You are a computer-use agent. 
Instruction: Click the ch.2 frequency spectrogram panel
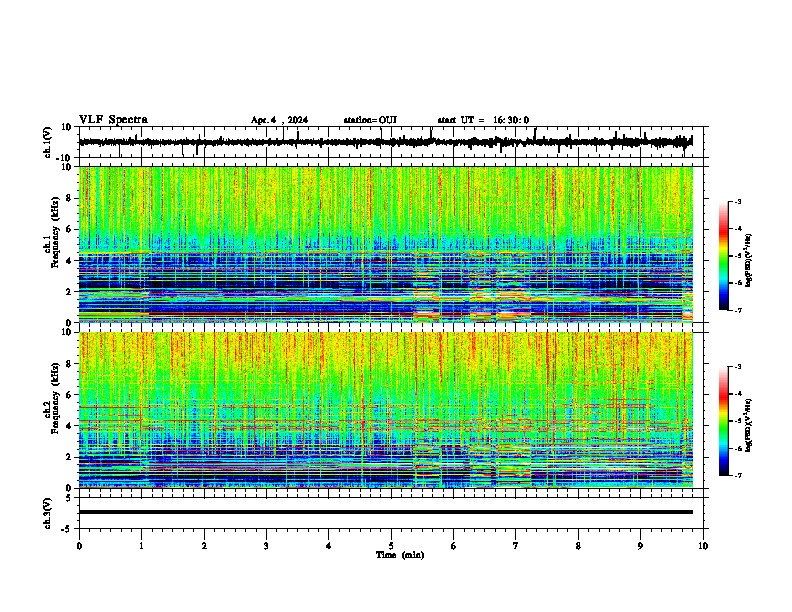coord(386,410)
